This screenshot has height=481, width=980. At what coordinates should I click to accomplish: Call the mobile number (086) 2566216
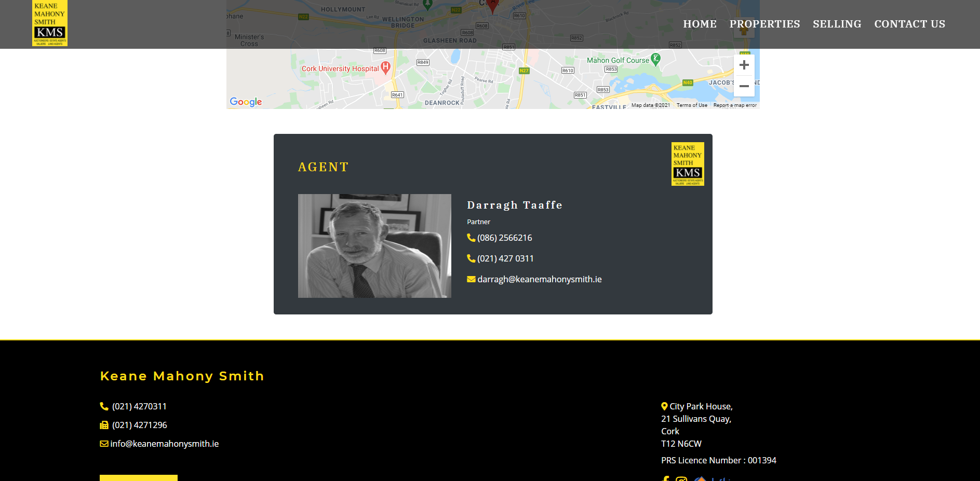click(x=505, y=238)
